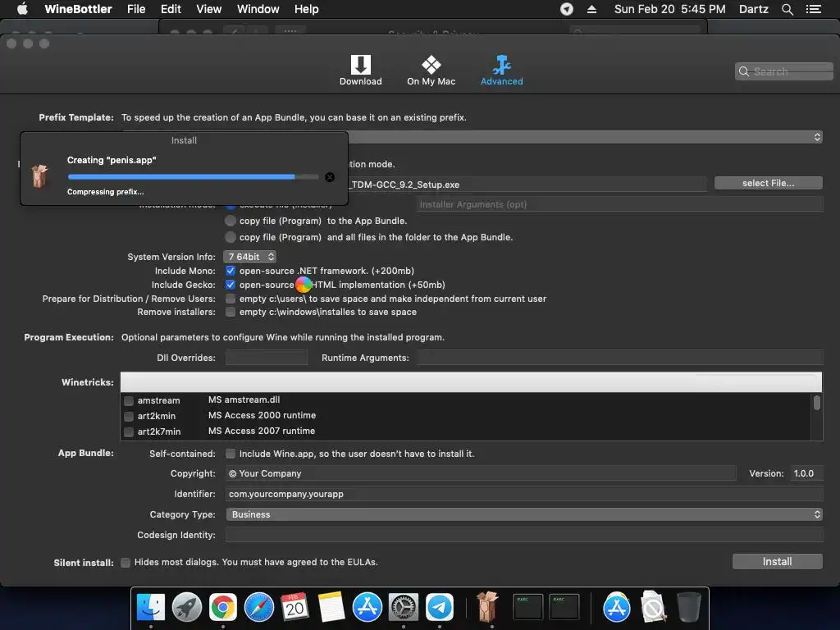Open the Edit menu

(171, 9)
